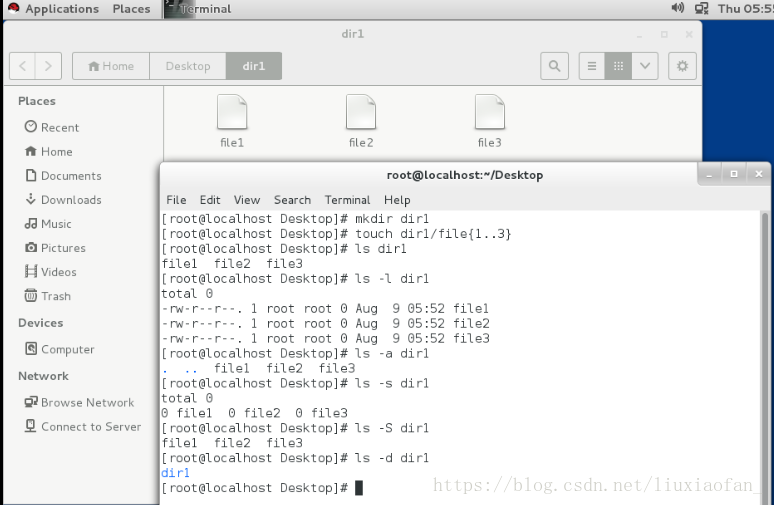
Task: Go forward in file manager history
Action: [48, 66]
